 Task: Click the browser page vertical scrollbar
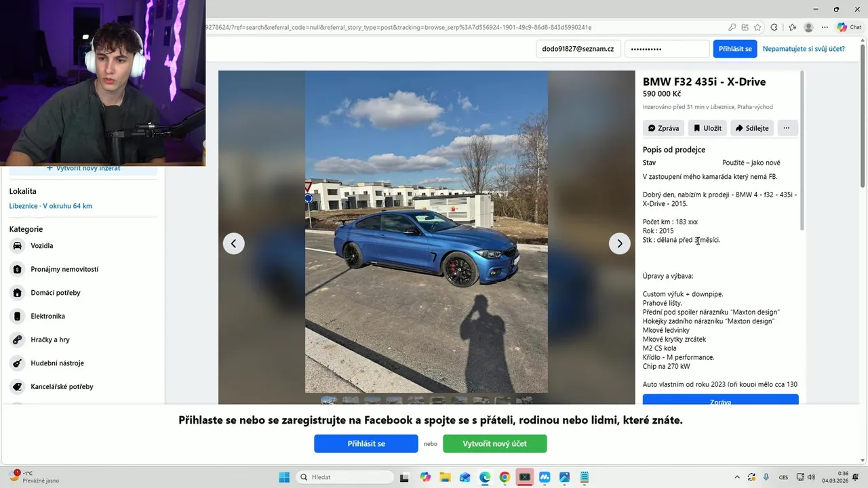862,115
